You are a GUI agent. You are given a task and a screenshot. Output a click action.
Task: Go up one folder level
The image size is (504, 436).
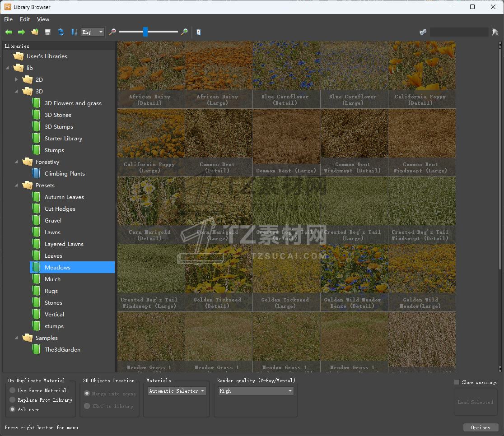pyautogui.click(x=34, y=32)
